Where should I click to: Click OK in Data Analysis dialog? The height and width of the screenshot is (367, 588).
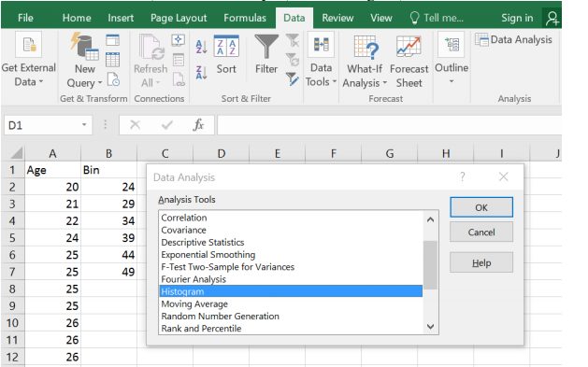[x=481, y=207]
